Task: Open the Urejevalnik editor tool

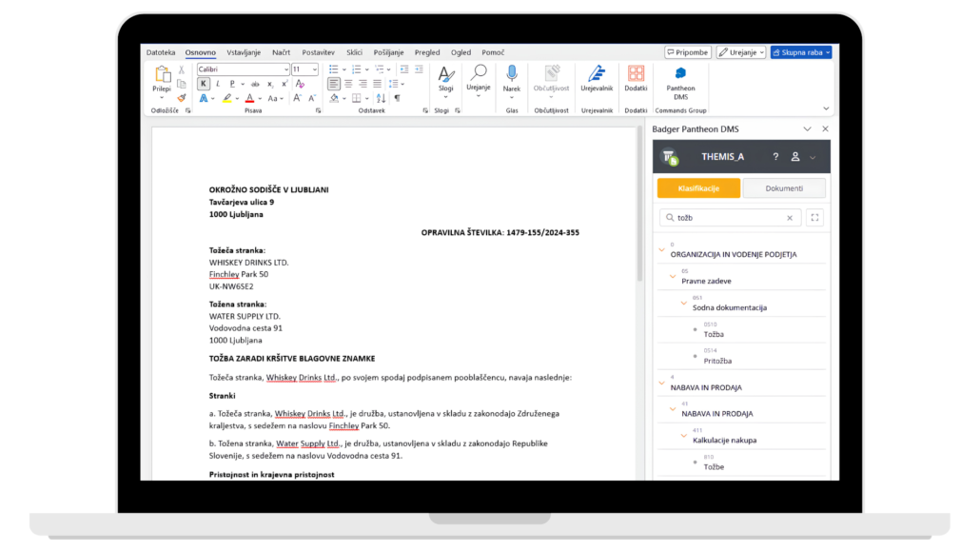Action: point(597,74)
